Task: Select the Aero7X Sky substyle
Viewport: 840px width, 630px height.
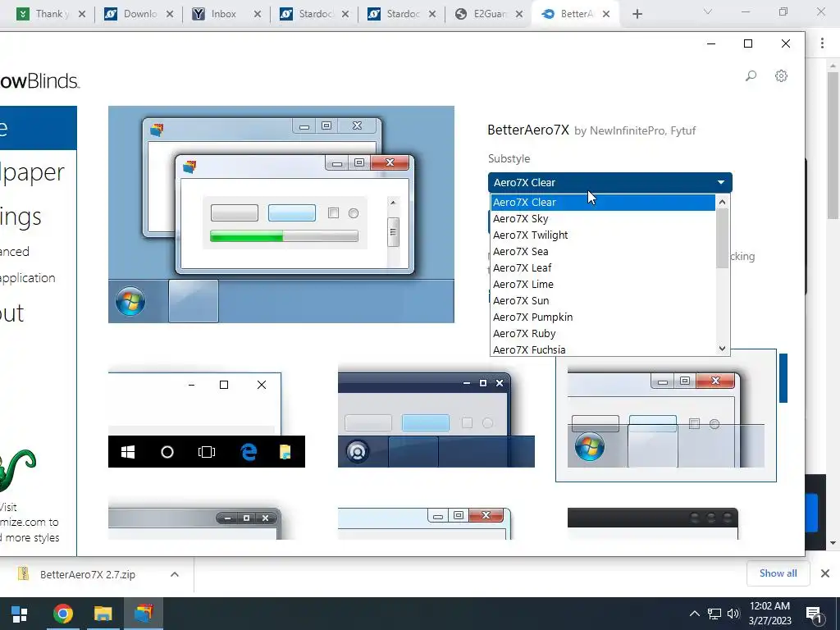Action: [603, 218]
